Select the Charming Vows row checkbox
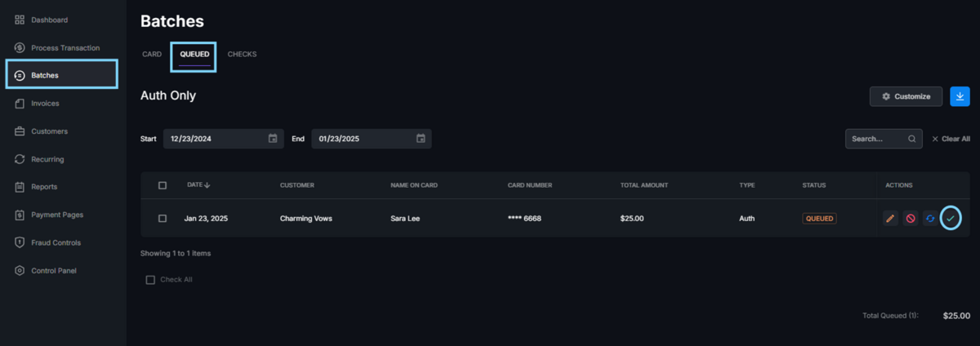The image size is (980, 346). pyautogui.click(x=163, y=219)
